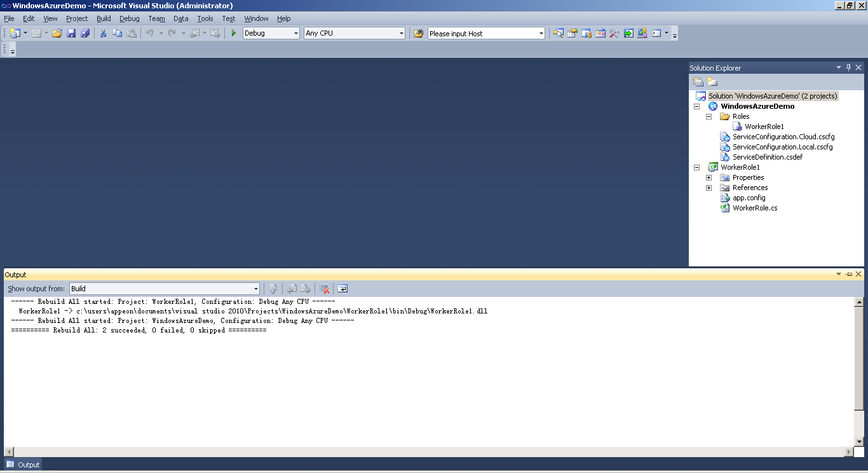Click the New Project toolbar icon
Viewport: 868px width, 473px height.
tap(15, 33)
